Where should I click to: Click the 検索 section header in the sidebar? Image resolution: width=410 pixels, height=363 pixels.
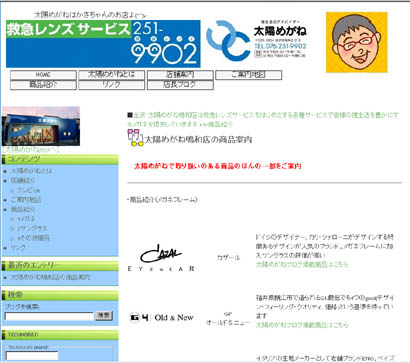click(x=60, y=295)
